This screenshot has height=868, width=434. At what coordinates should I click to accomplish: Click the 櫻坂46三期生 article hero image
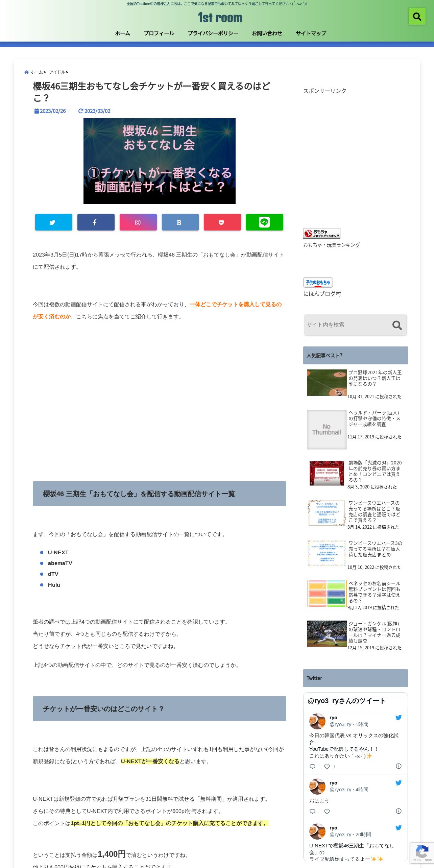(x=160, y=161)
